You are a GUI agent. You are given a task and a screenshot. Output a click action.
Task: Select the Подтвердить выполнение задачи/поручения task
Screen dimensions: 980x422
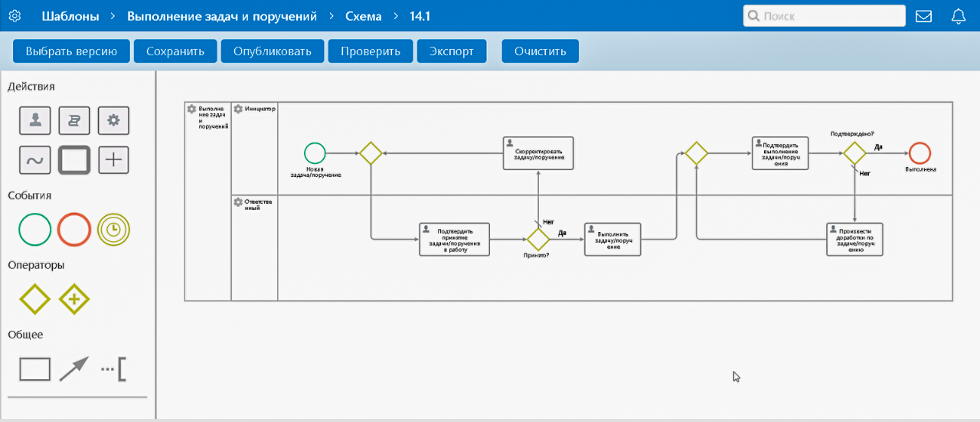pyautogui.click(x=780, y=153)
